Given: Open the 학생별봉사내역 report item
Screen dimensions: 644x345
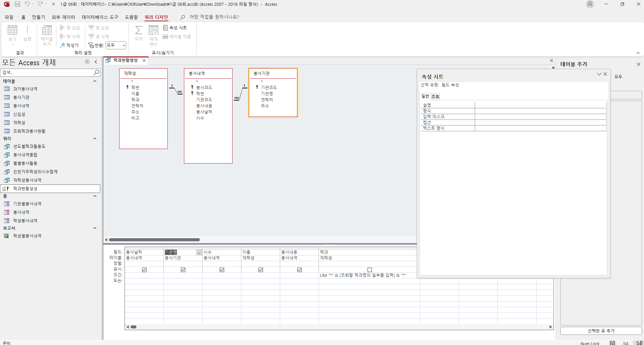Looking at the screenshot, I should pyautogui.click(x=27, y=236).
